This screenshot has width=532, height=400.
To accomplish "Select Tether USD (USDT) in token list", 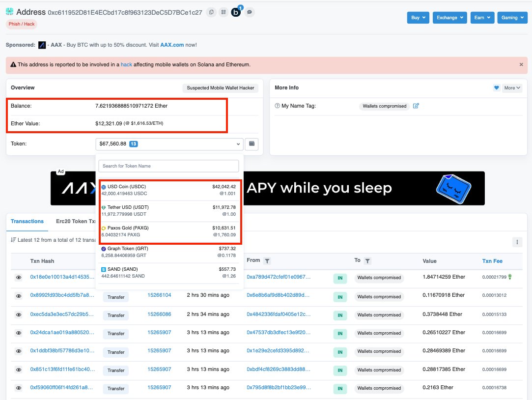I will [x=168, y=211].
